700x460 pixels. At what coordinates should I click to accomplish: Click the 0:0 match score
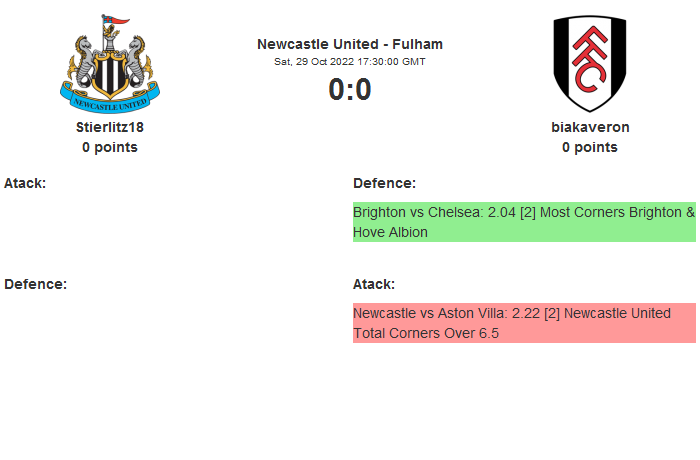pos(350,90)
